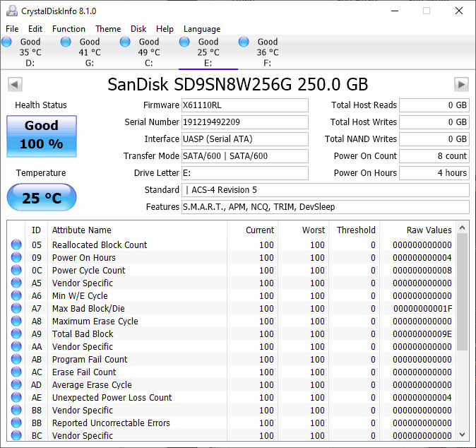The image size is (476, 448).
Task: Click status orb for Unexpected Power Loss Count
Action: coord(16,397)
